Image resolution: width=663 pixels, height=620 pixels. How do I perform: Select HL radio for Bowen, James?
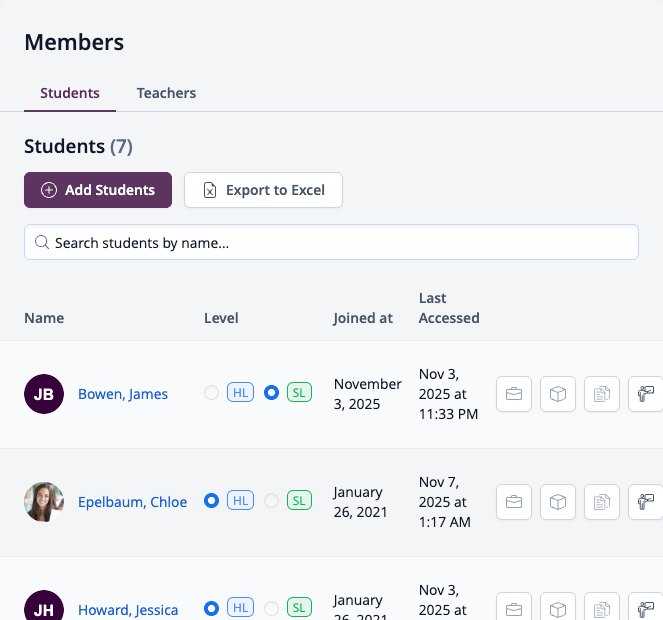(x=211, y=392)
